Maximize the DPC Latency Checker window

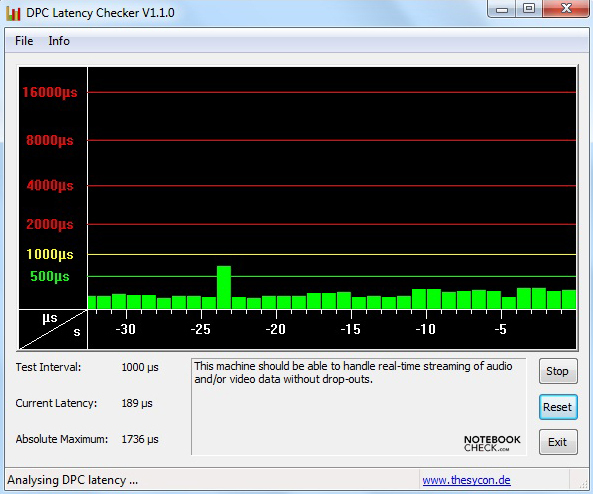point(529,9)
